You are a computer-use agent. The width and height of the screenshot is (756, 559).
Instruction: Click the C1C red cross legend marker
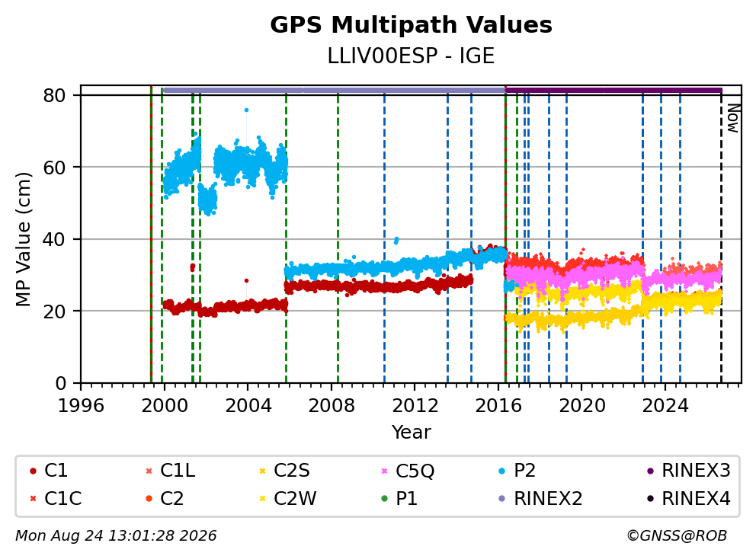click(x=33, y=498)
